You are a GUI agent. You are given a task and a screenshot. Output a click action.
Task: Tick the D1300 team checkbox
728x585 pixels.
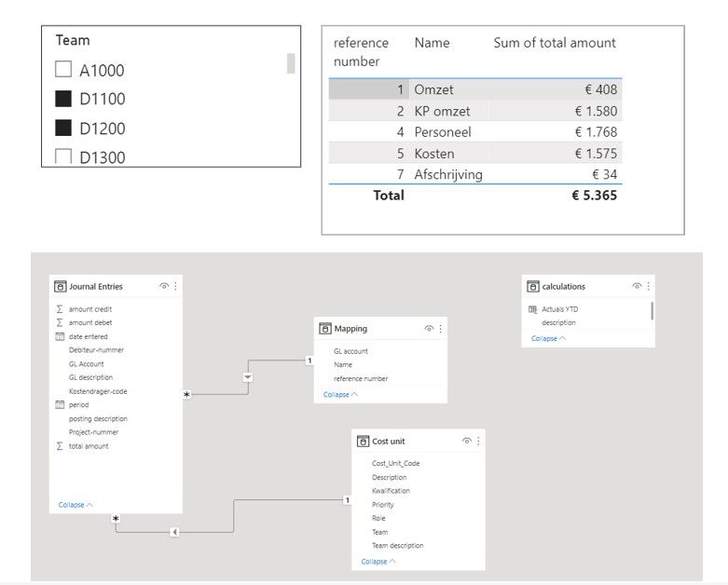(x=63, y=156)
